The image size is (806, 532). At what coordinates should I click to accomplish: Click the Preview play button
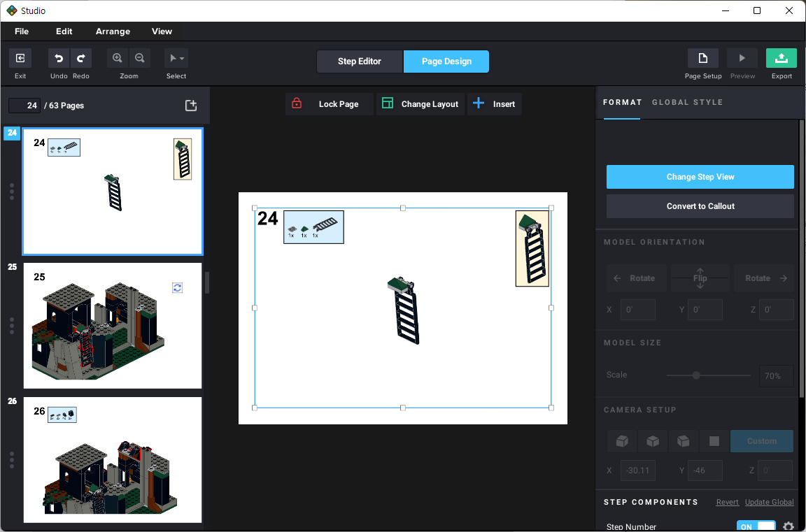coord(742,59)
